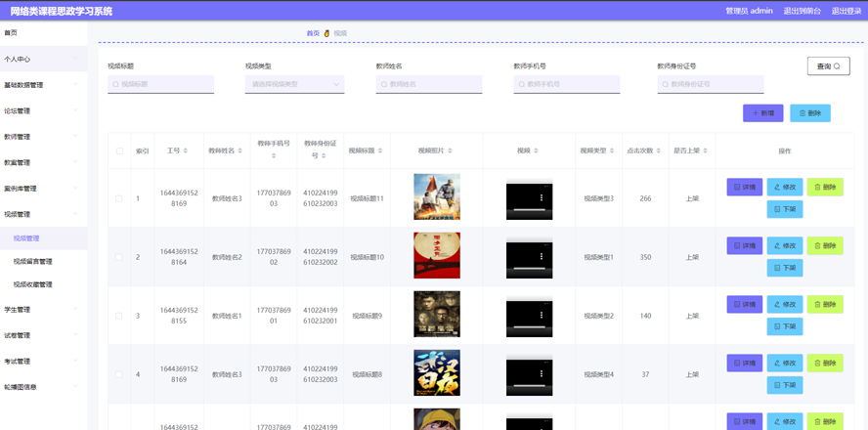Viewport: 868px width, 430px height.
Task: Click the 视频照片 column sort icon
Action: point(450,151)
